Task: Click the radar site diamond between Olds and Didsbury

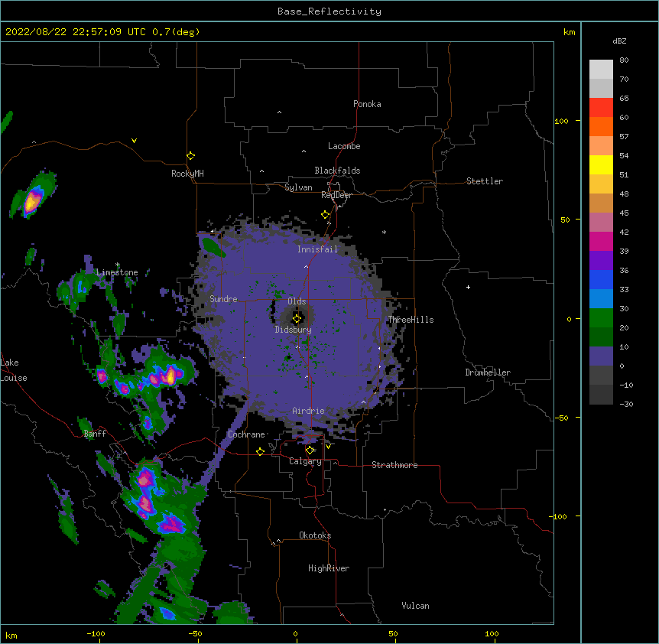Action: click(297, 319)
